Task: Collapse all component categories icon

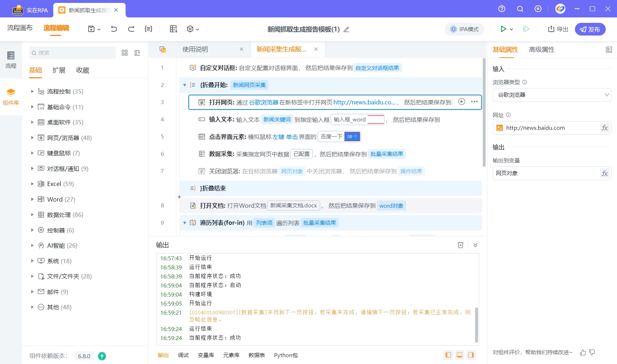Action: click(x=137, y=53)
